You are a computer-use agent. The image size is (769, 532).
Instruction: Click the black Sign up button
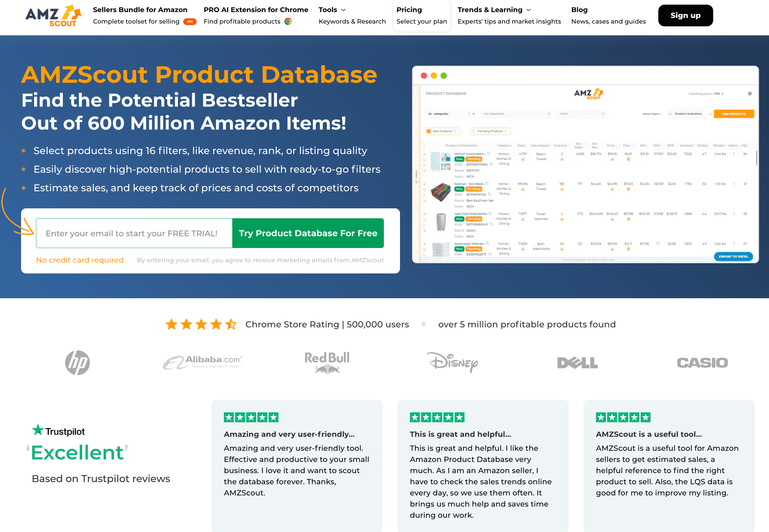pyautogui.click(x=685, y=15)
